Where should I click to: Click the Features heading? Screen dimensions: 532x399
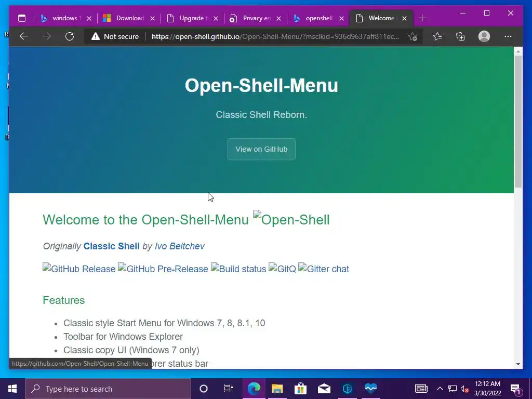click(x=64, y=300)
